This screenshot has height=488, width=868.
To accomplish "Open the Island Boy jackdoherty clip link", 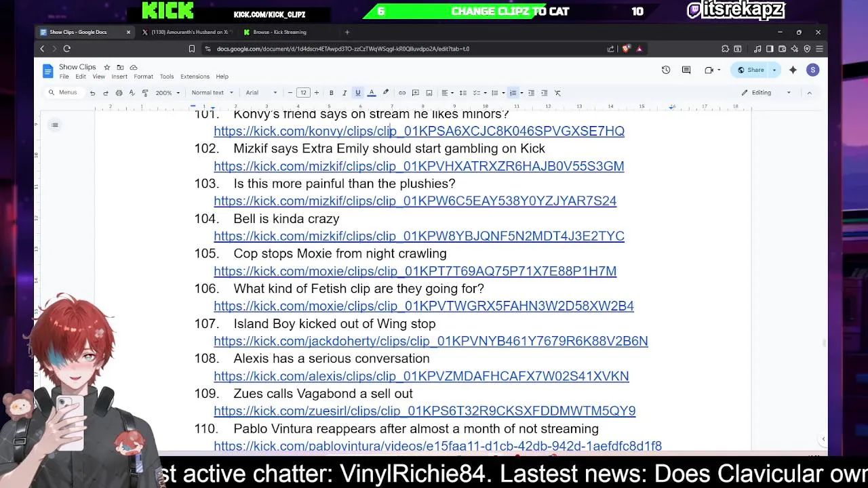I will [431, 341].
